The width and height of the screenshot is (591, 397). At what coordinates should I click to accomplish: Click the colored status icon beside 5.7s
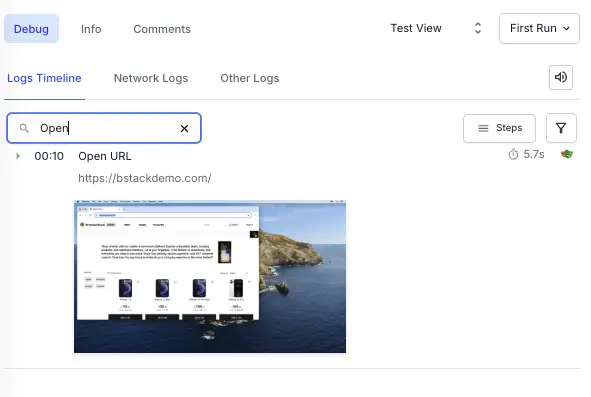[x=567, y=154]
